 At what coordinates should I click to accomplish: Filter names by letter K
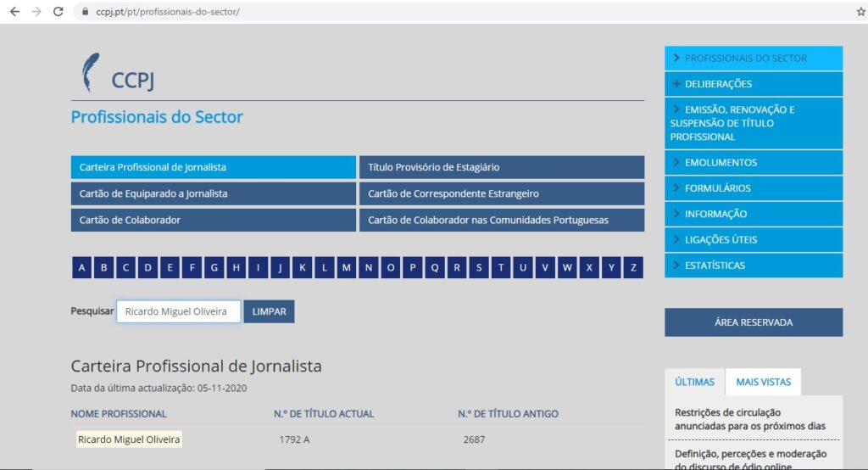(303, 268)
